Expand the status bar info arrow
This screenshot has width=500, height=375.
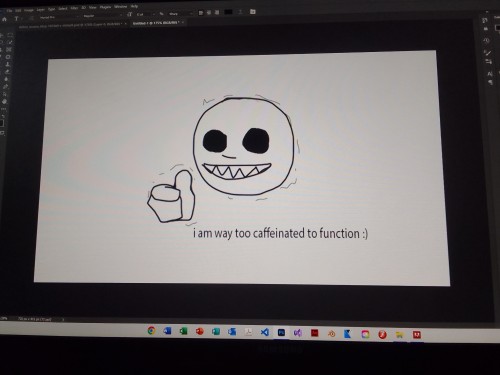63,319
